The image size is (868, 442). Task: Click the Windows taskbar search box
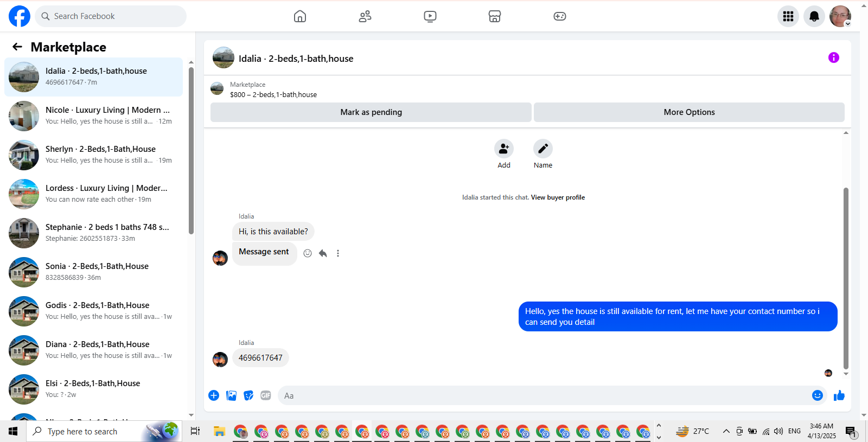pos(104,431)
